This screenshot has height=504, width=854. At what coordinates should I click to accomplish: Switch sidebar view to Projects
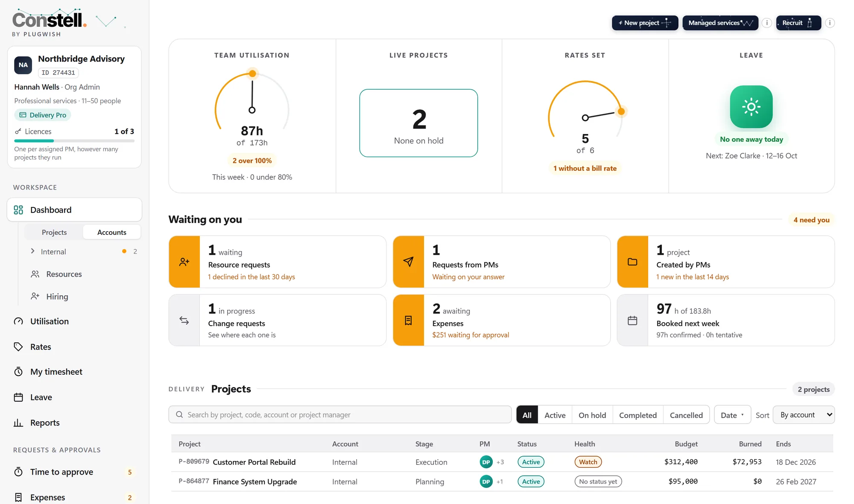(54, 232)
